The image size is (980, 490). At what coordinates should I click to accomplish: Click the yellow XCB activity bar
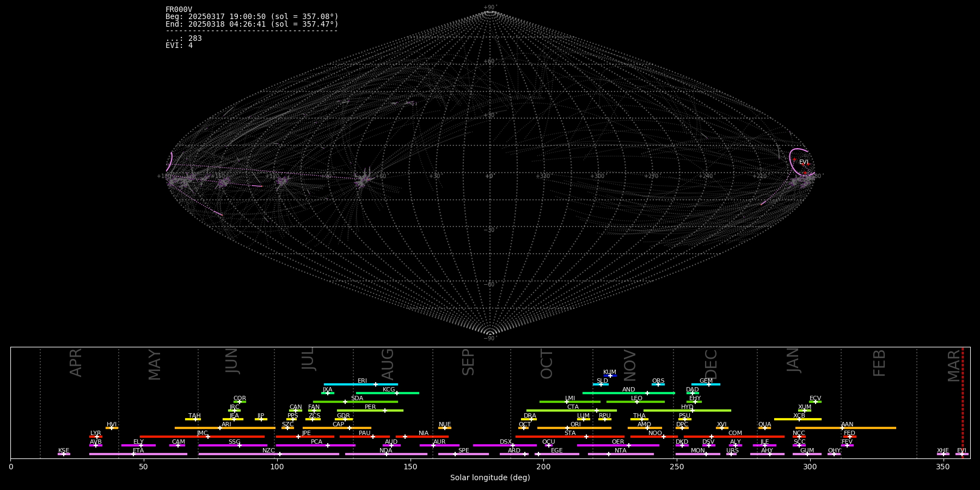click(798, 419)
